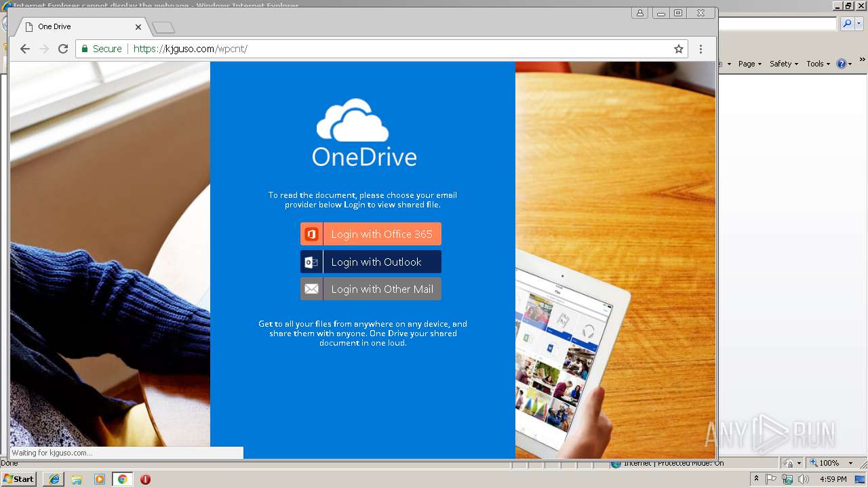Click the Action Center flag icon
The width and height of the screenshot is (868, 488).
coord(771,479)
